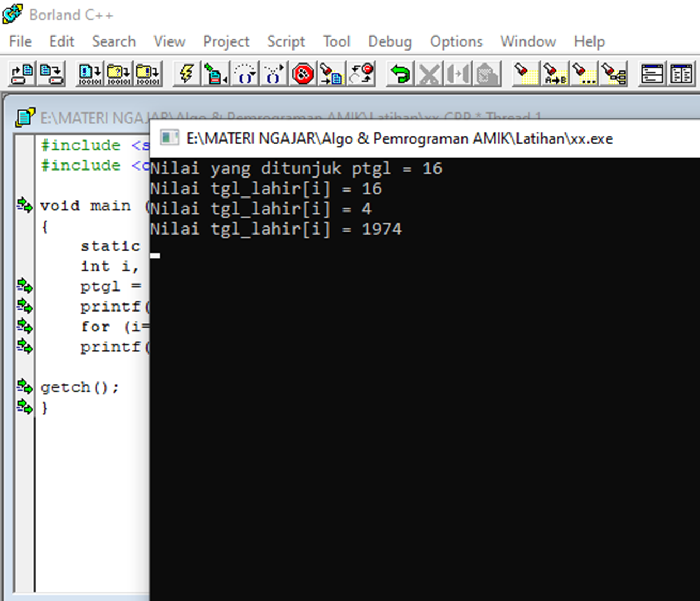The image size is (700, 601).
Task: Click the Save file toolbar icon
Action: point(52,74)
